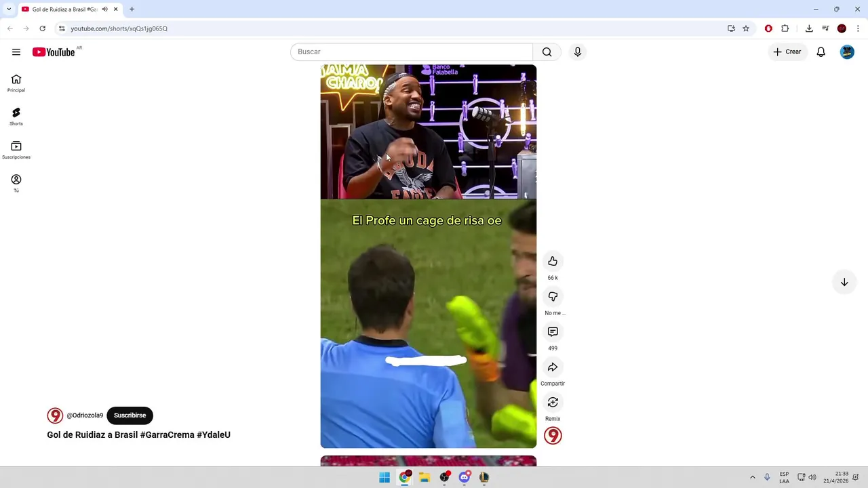Open channel sound icon beside Remix

(553, 436)
